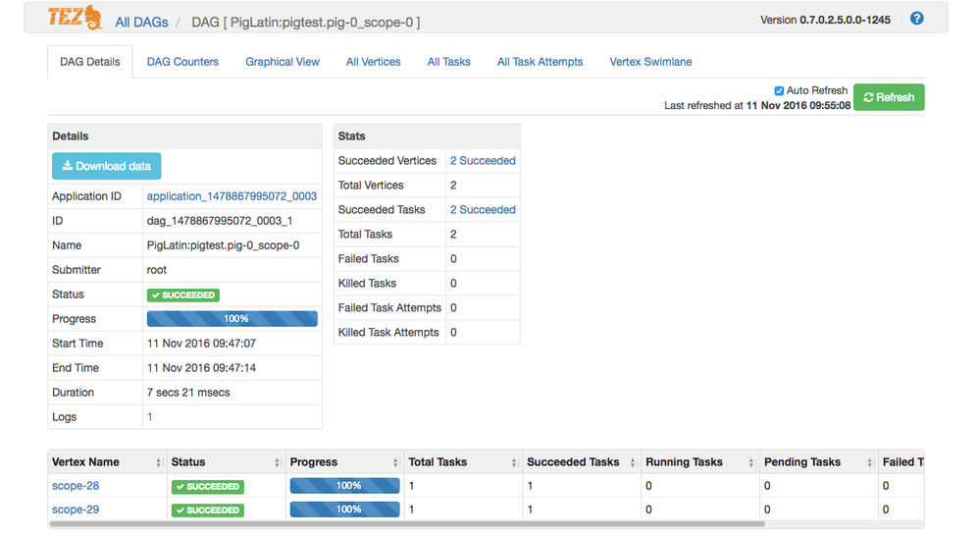
Task: Sort by Total Tasks column arrows
Action: click(514, 462)
